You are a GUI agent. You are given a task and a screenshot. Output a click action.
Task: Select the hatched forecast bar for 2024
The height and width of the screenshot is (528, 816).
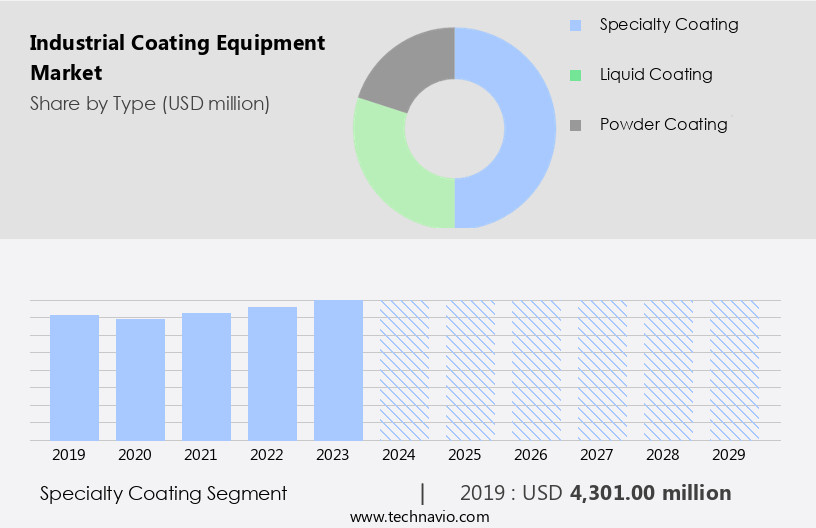tap(404, 370)
